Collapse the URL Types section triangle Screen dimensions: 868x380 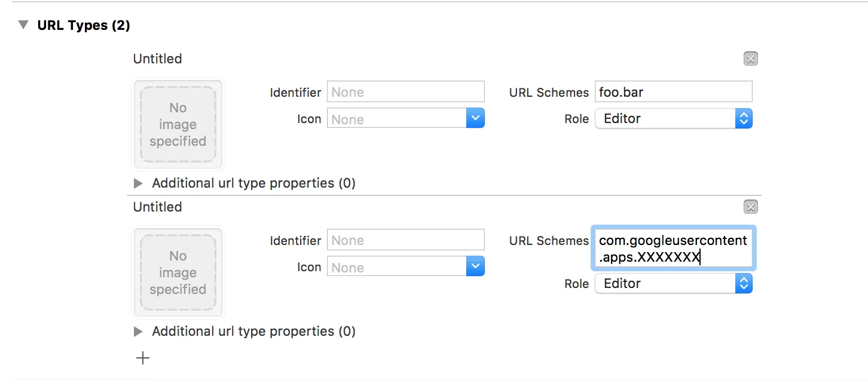pos(23,25)
